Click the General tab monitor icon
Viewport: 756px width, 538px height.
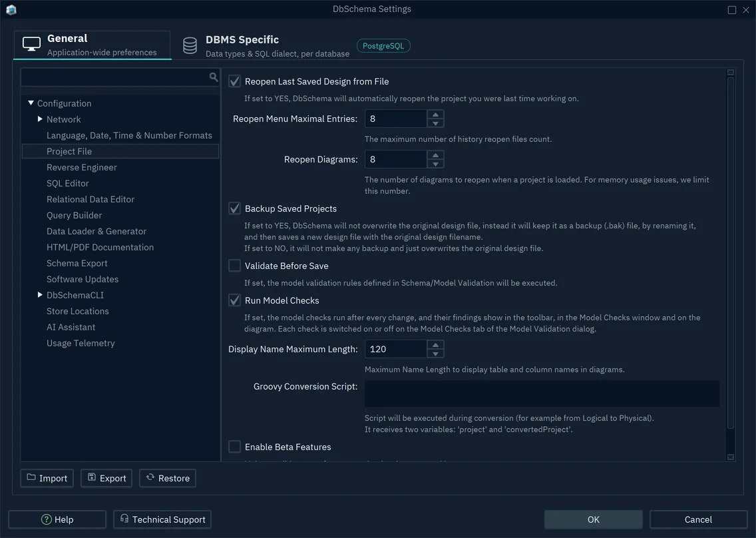click(31, 45)
